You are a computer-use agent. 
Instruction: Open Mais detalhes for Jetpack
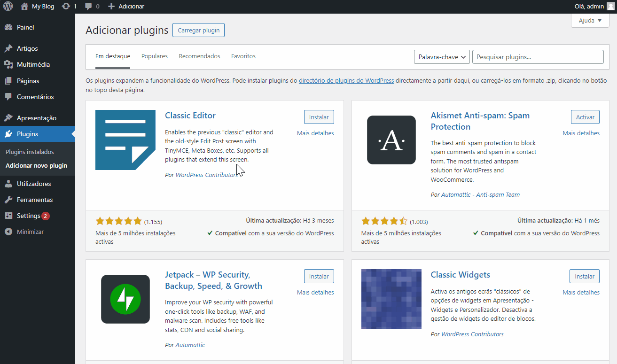(x=315, y=292)
